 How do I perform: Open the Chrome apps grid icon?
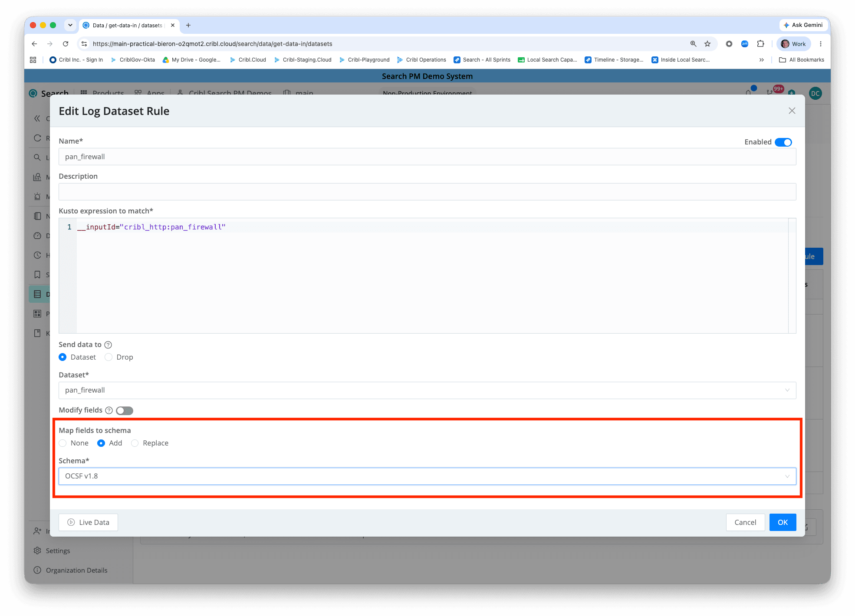coord(33,60)
